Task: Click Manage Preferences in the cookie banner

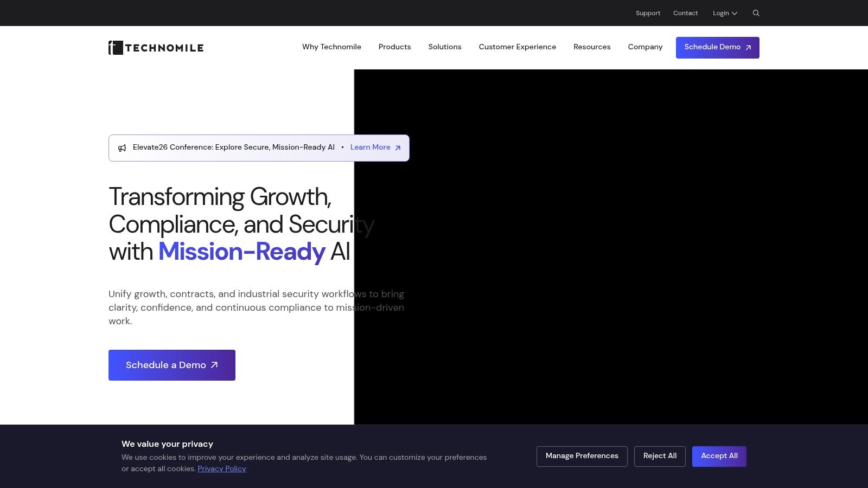Action: click(582, 456)
